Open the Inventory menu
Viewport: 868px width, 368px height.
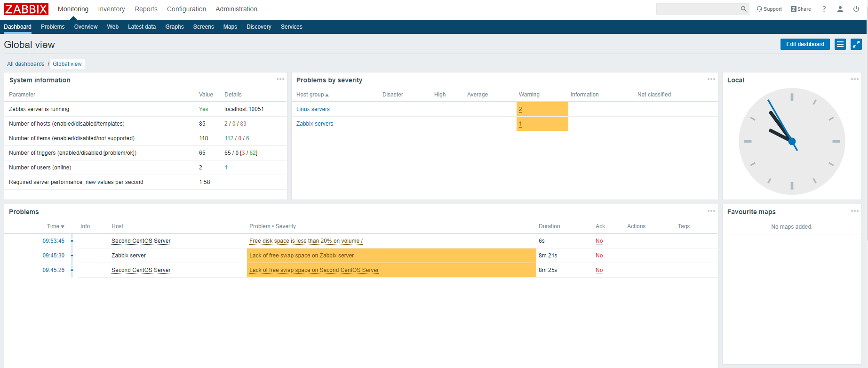coord(111,9)
